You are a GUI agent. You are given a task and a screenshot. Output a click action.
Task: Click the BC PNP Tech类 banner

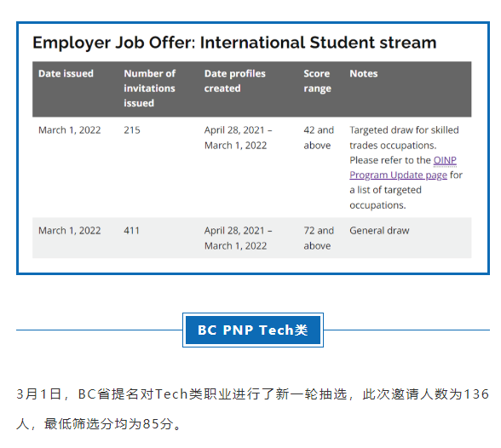pyautogui.click(x=253, y=330)
